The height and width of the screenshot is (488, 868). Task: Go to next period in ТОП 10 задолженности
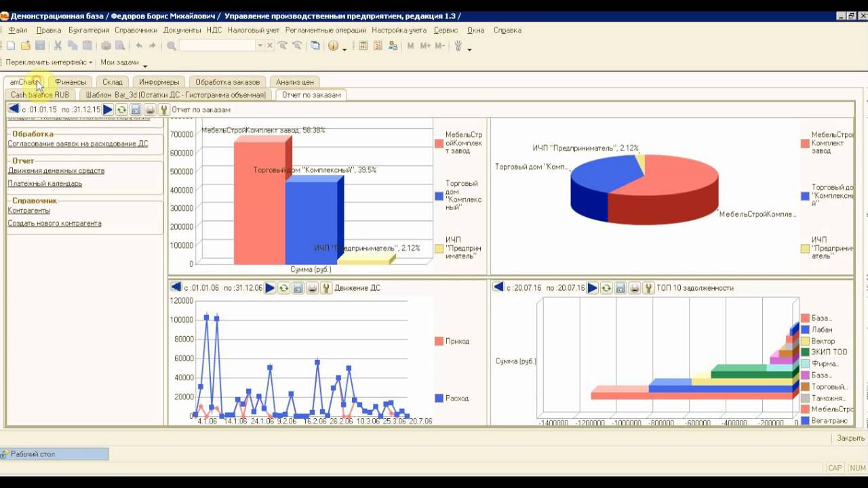click(592, 287)
